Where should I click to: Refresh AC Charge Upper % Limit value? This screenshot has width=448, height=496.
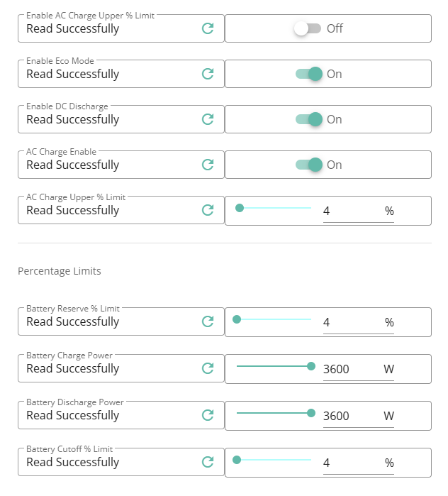(208, 210)
